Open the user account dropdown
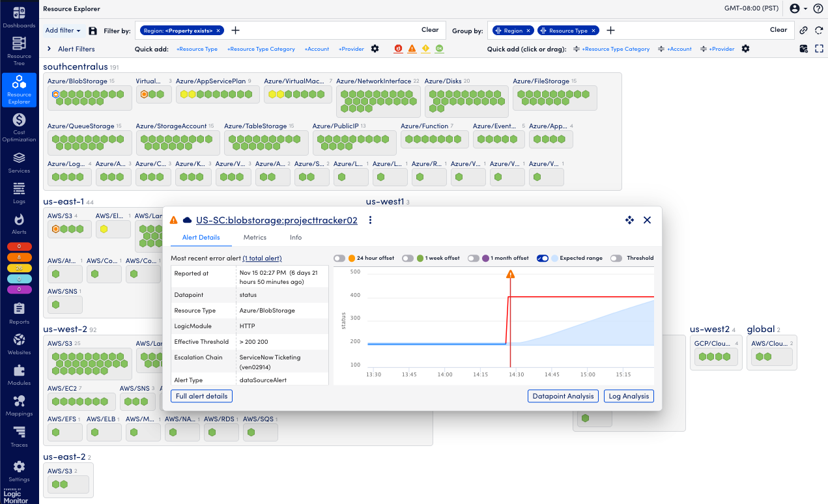Viewport: 828px width, 504px height. 798,8
